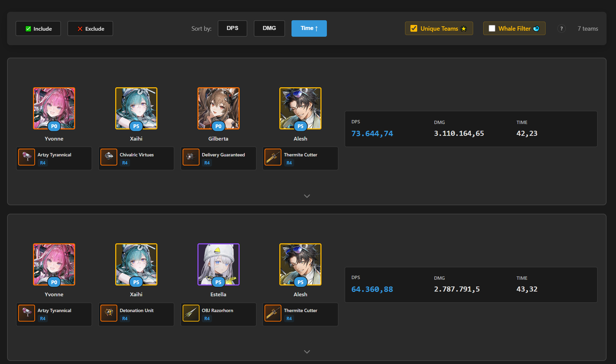Click the question mark help icon
Viewport: 616px width, 364px height.
(x=561, y=29)
